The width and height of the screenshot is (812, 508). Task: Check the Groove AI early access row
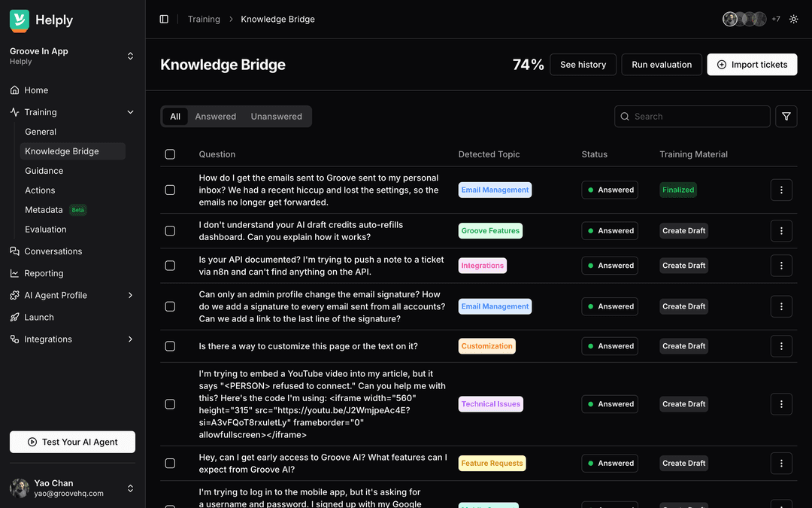(x=170, y=464)
